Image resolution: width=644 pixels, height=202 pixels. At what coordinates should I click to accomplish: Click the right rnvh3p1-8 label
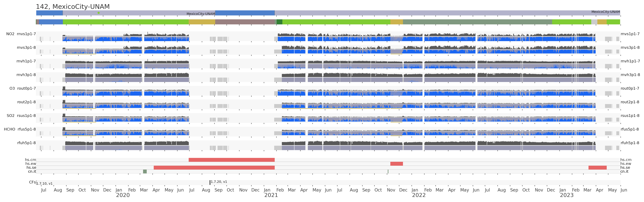point(630,75)
